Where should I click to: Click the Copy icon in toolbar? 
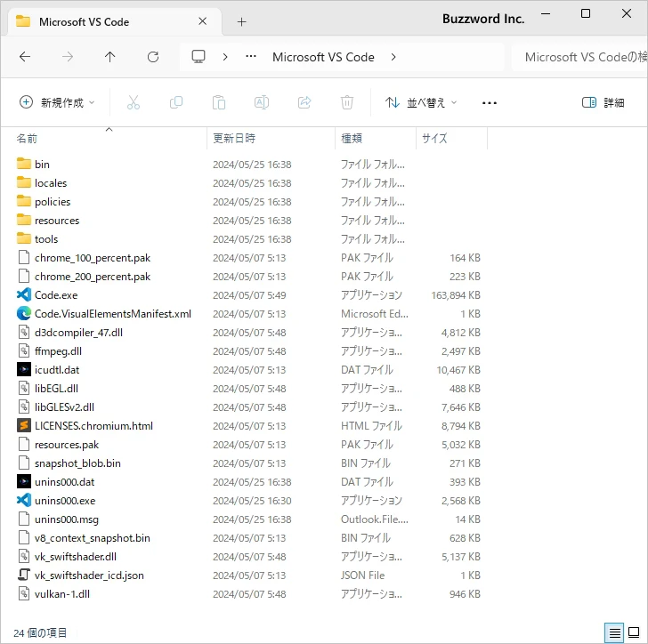(x=176, y=102)
